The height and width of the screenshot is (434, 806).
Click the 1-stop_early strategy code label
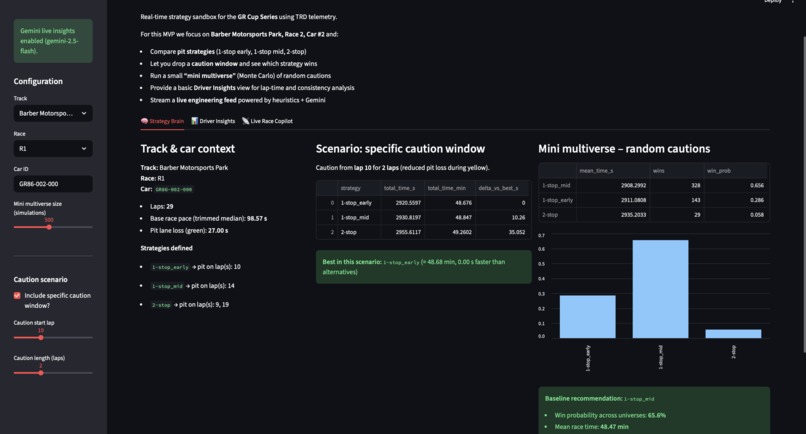coord(170,267)
